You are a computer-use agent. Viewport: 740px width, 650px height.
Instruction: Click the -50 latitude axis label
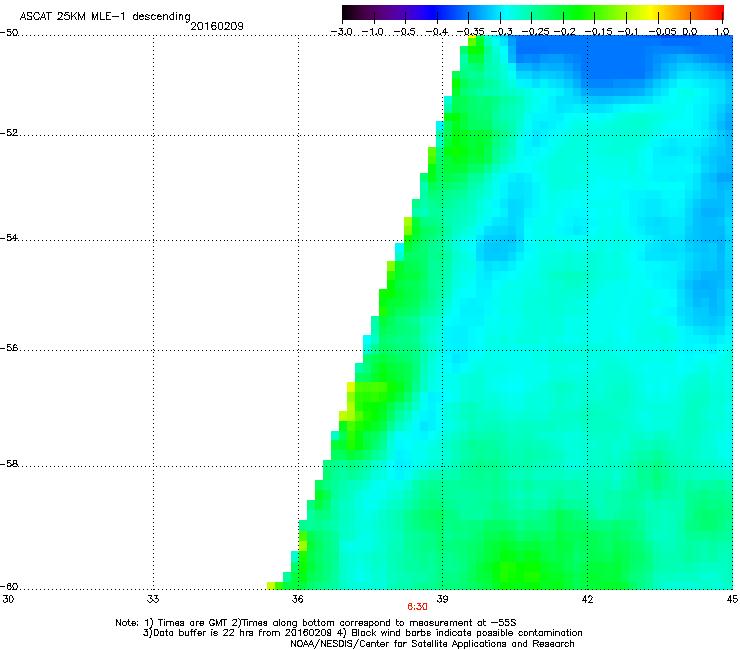click(x=9, y=33)
